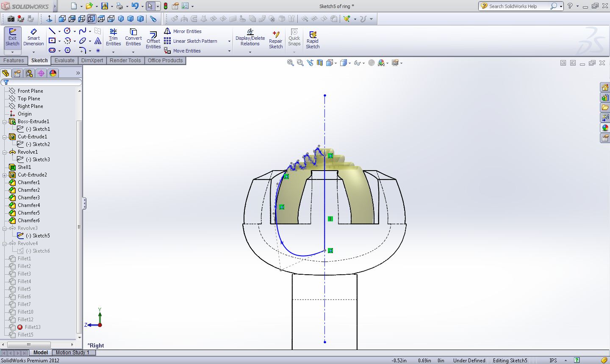
Task: Select the sketch Point tool
Action: (x=98, y=50)
